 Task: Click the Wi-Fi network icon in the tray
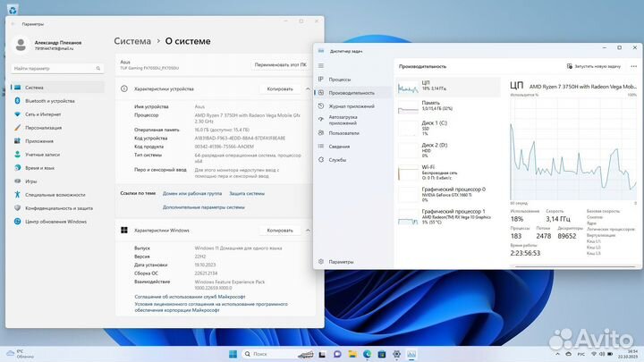[x=594, y=354]
